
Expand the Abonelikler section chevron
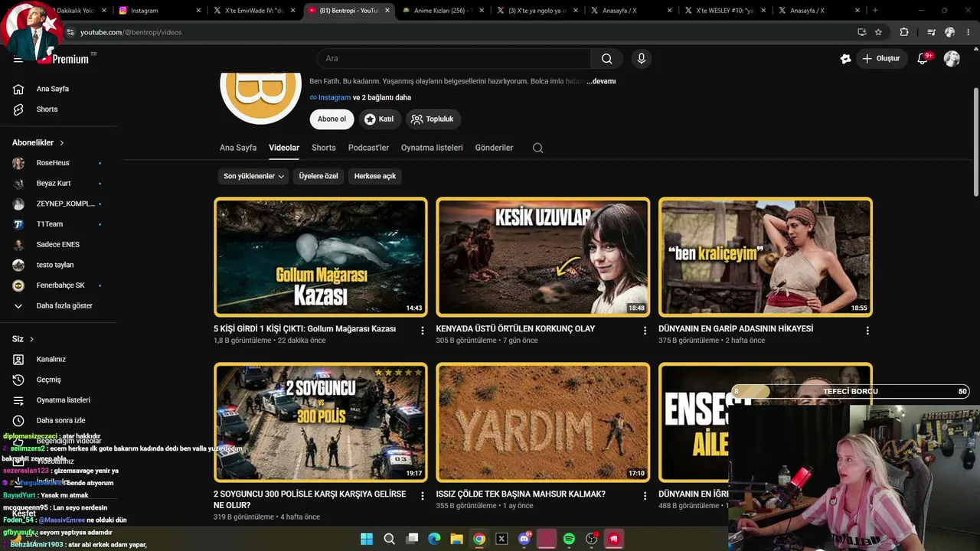[62, 143]
